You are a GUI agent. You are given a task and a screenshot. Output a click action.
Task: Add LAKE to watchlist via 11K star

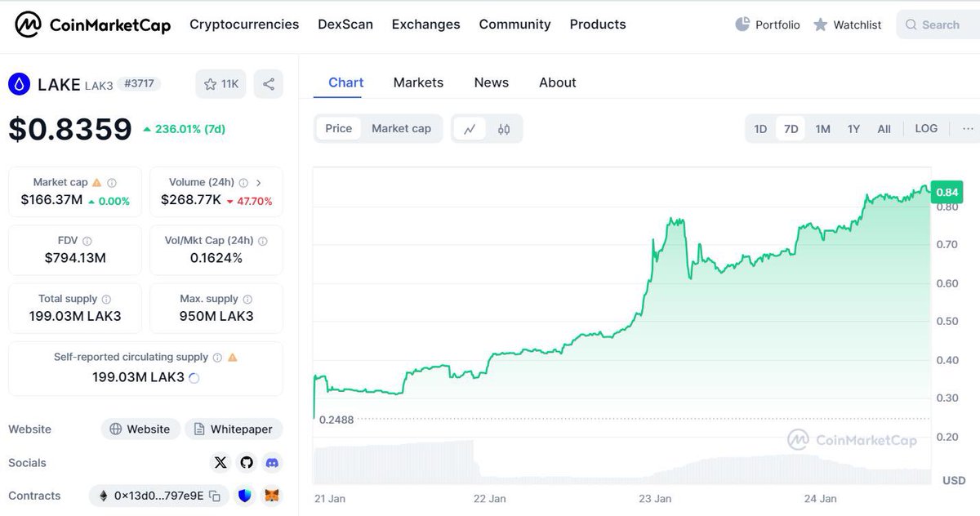click(220, 84)
